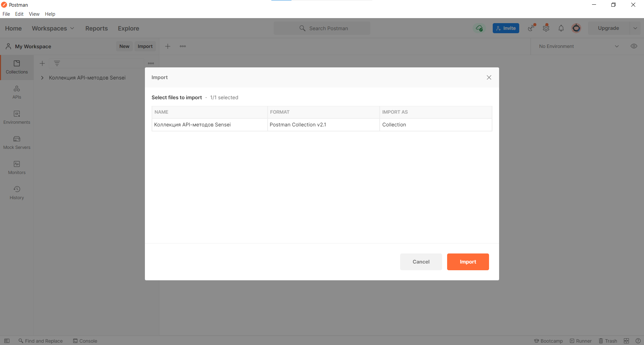Toggle the sidebar icon in status bar

[7, 341]
